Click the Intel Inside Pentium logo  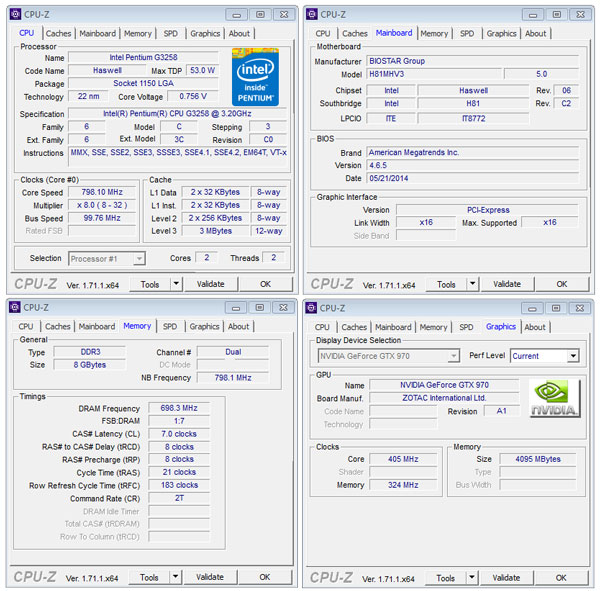click(x=255, y=77)
